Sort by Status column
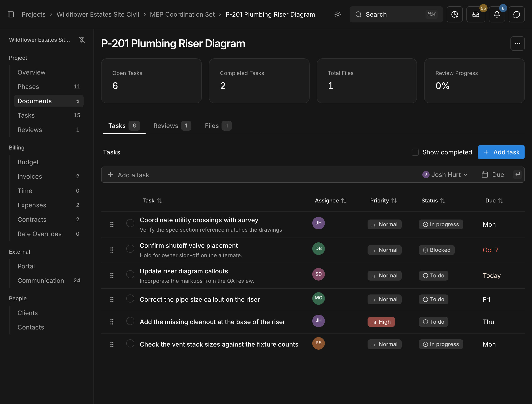Image resolution: width=532 pixels, height=404 pixels. pyautogui.click(x=433, y=201)
